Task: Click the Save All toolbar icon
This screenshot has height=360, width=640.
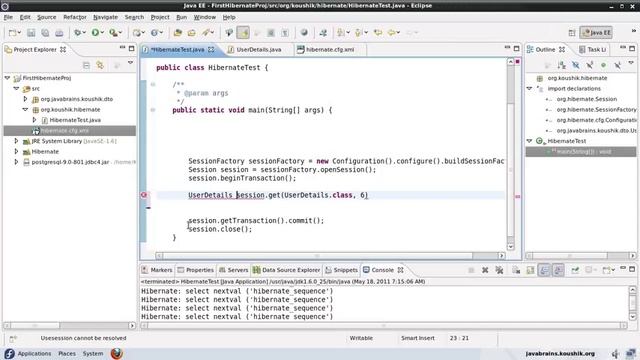Action: pyautogui.click(x=45, y=33)
